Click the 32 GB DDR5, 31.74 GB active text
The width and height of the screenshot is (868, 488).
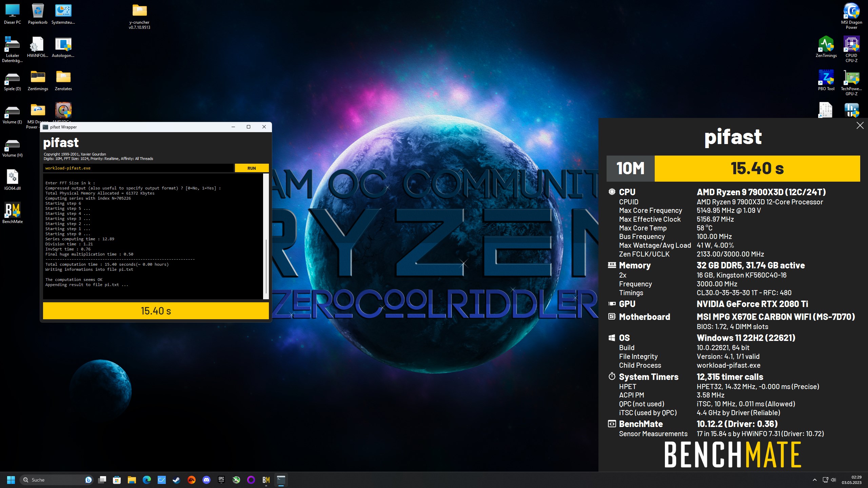click(x=751, y=265)
